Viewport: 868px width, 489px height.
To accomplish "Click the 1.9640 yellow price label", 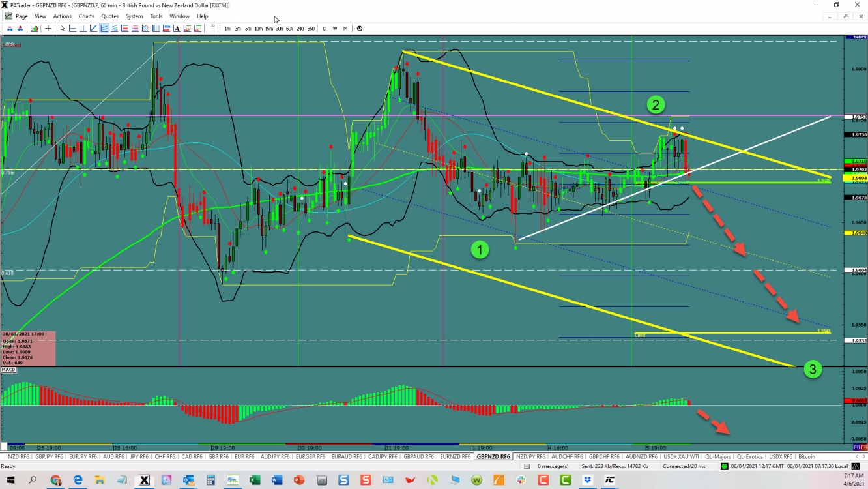I will coord(854,233).
